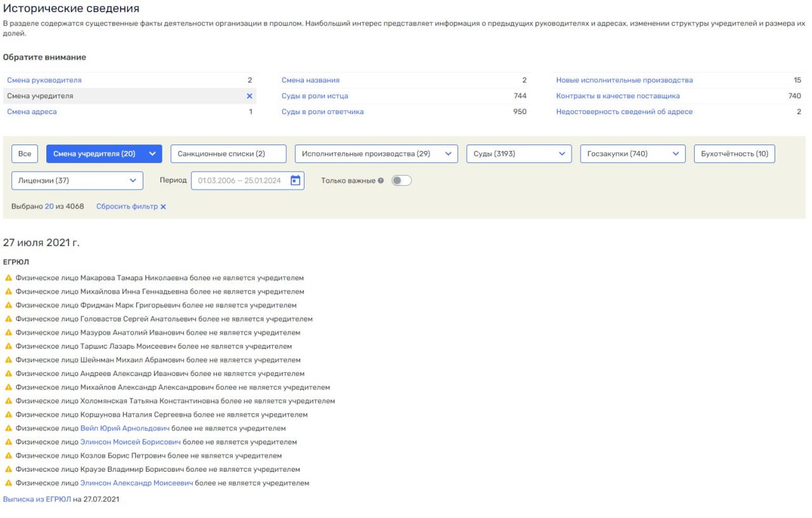The height and width of the screenshot is (518, 812).
Task: Select the Санкционные списки (2) filter
Action: [x=228, y=154]
